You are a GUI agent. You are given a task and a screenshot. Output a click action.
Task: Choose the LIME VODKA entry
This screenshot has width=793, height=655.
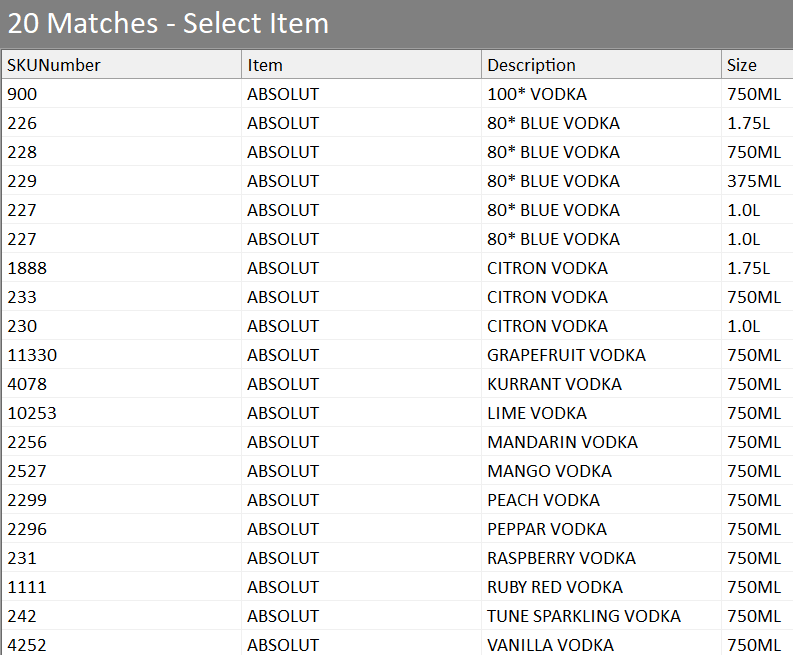pos(537,413)
